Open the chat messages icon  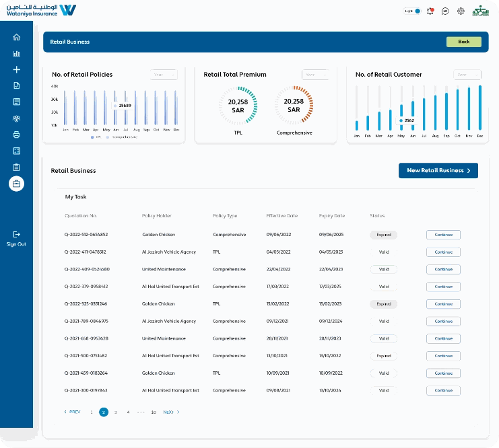[445, 11]
